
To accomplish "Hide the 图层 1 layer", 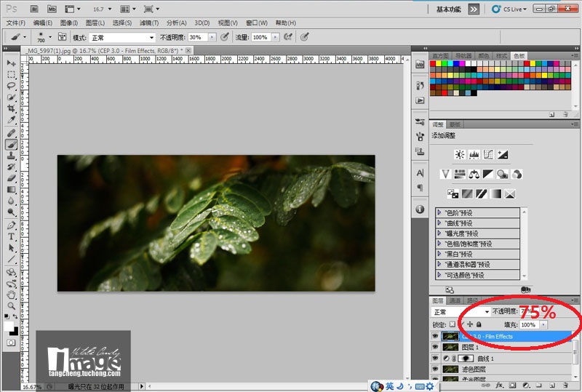I will (x=435, y=347).
